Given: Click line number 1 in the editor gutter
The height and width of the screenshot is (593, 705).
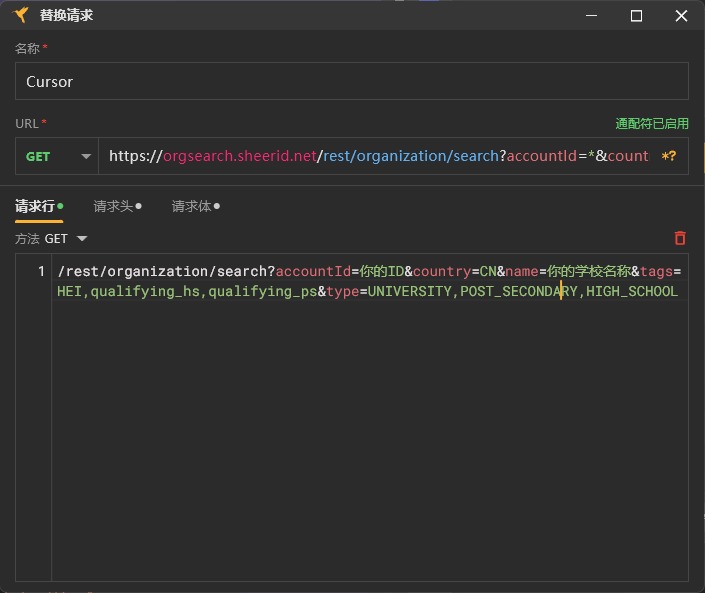Looking at the screenshot, I should click(41, 272).
